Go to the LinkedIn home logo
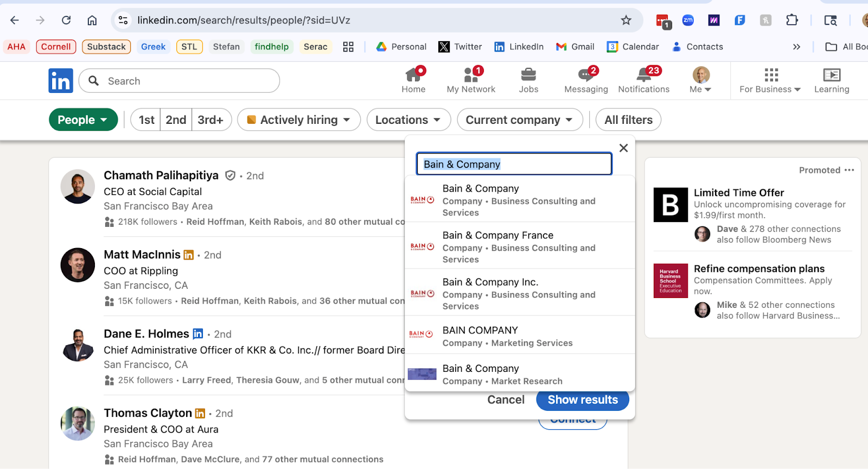 pos(61,81)
